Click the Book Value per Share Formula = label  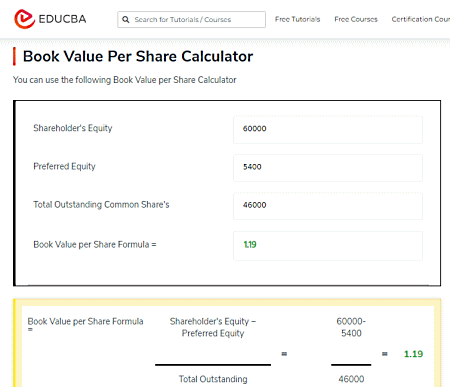pyautogui.click(x=95, y=244)
